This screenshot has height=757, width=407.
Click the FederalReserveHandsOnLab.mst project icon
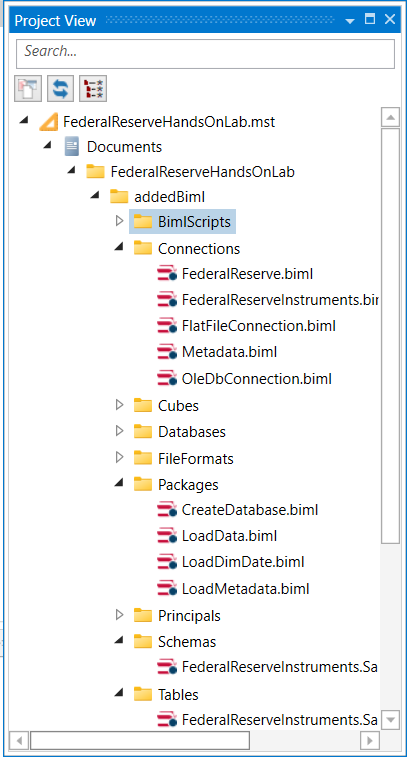tap(49, 122)
